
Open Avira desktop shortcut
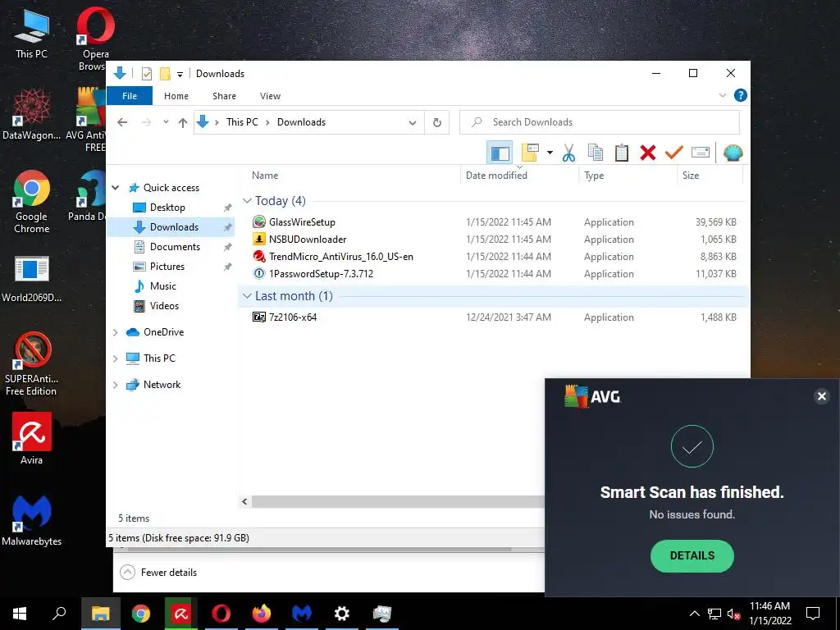(32, 438)
